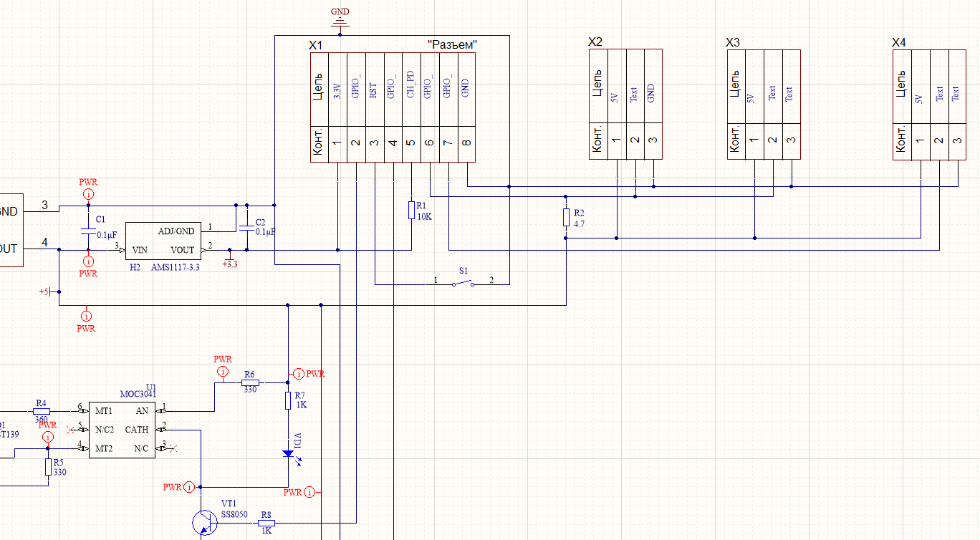
Task: Select resistor R7 1K
Action: tap(288, 400)
